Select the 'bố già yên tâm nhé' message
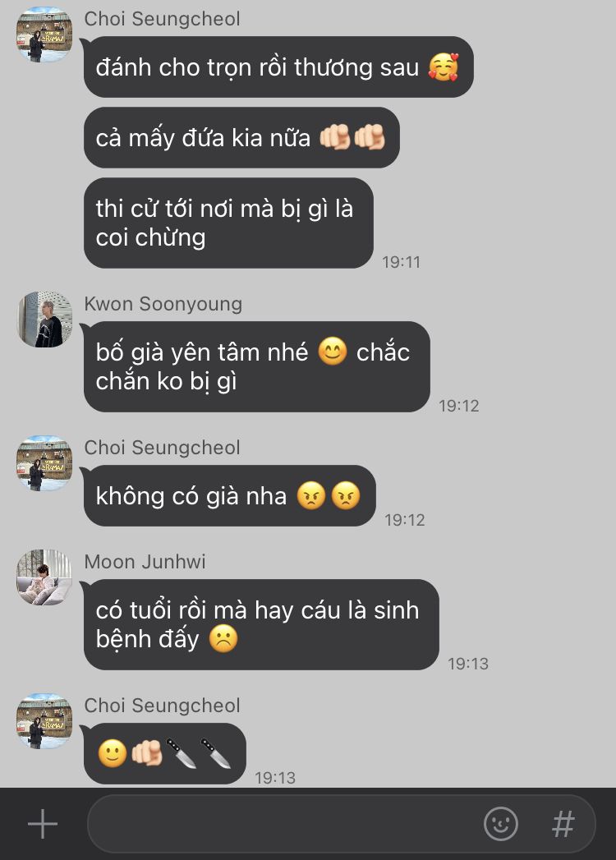The height and width of the screenshot is (860, 616). click(x=257, y=366)
